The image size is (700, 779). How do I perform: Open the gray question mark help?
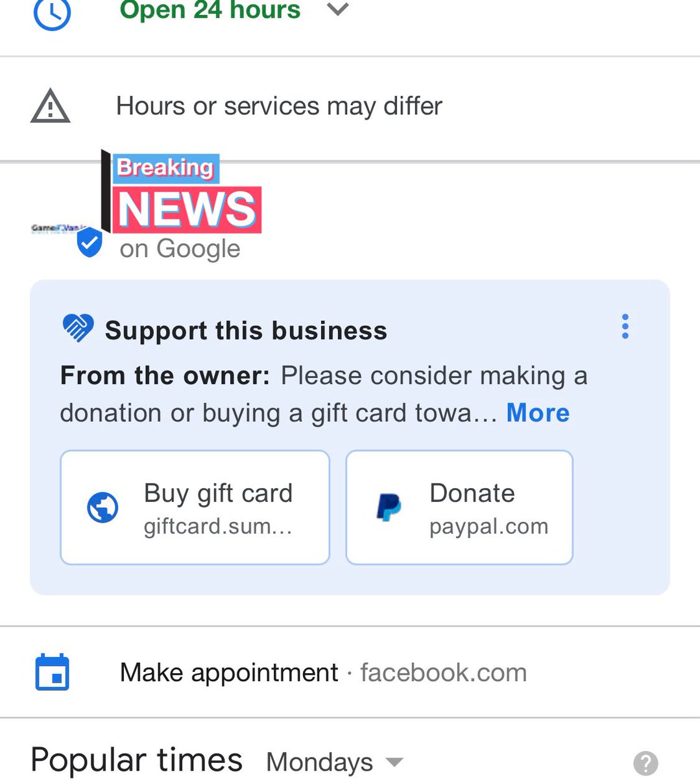coord(646,763)
